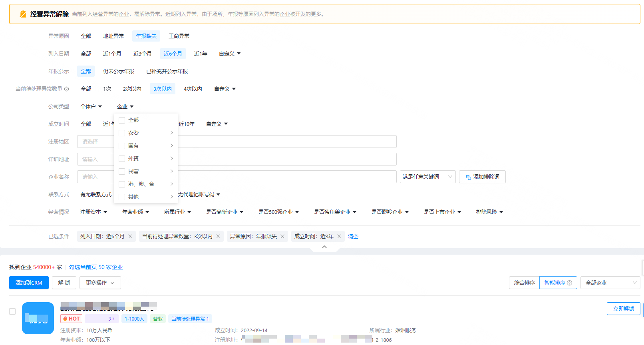Remove the 成立时间 近3年 filter tag
Image resolution: width=644 pixels, height=345 pixels.
point(339,236)
